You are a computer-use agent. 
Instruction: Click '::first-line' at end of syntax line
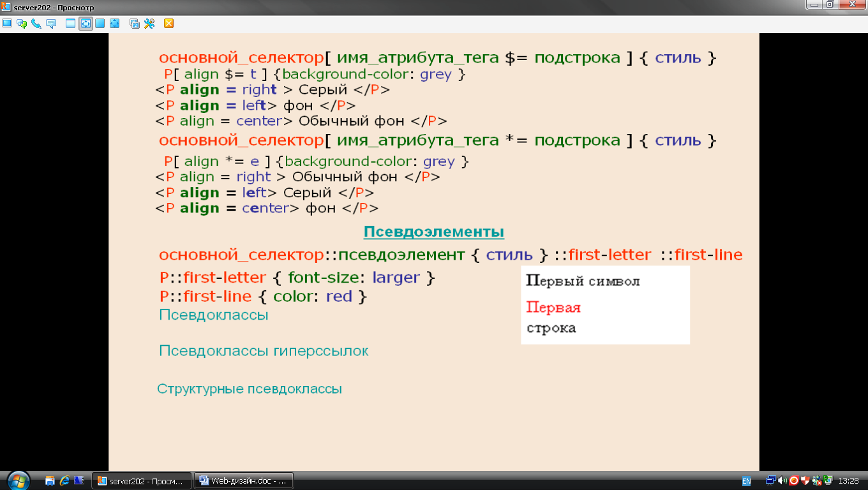701,255
